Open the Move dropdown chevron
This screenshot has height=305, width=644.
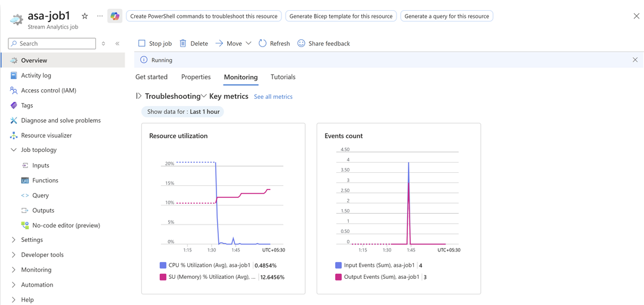tap(248, 43)
